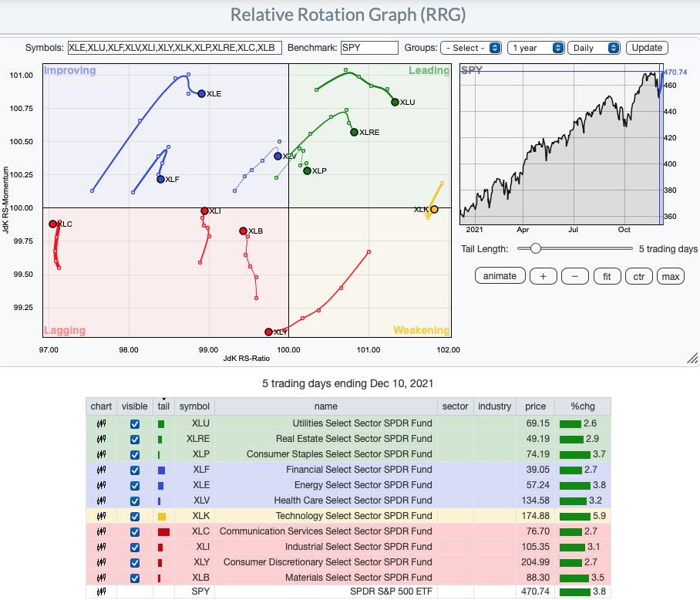Click the XLF blue dot in Improving quadrant

tap(160, 179)
